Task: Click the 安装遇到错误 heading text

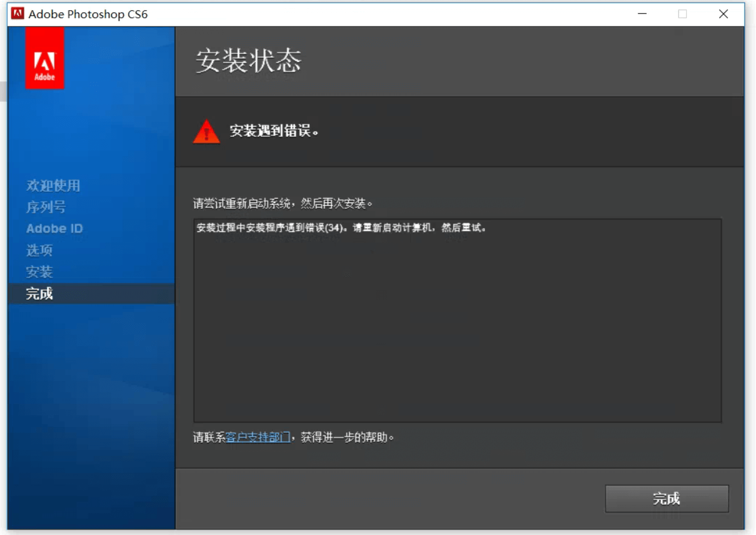Action: tap(274, 131)
